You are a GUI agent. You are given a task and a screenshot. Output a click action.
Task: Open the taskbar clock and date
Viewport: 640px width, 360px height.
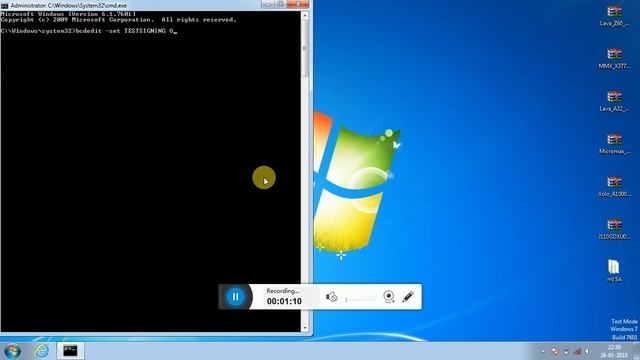[x=614, y=351]
